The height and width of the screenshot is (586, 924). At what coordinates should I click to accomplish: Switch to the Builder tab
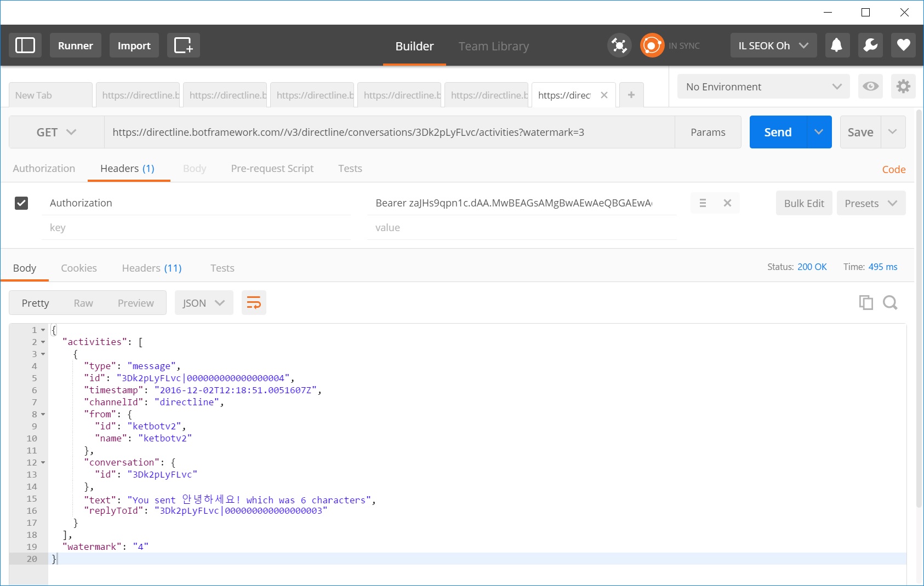click(414, 46)
